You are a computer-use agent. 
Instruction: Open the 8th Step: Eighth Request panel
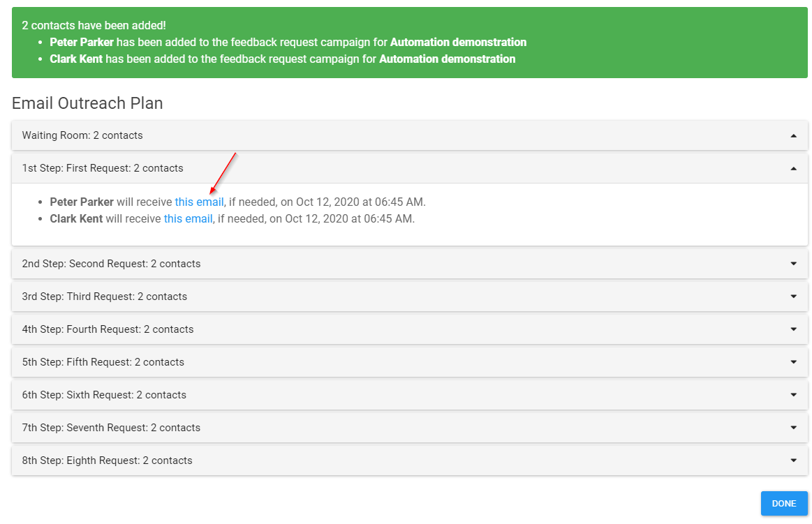click(x=410, y=461)
